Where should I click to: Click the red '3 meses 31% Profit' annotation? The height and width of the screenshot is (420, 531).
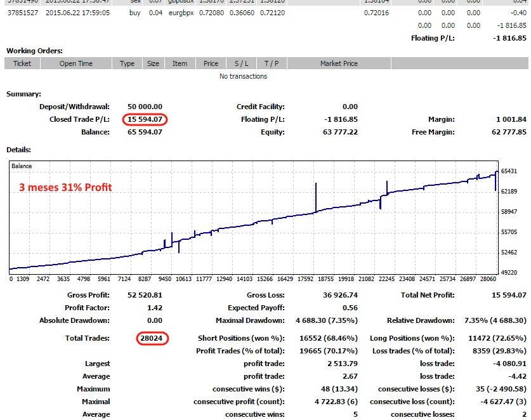65,187
